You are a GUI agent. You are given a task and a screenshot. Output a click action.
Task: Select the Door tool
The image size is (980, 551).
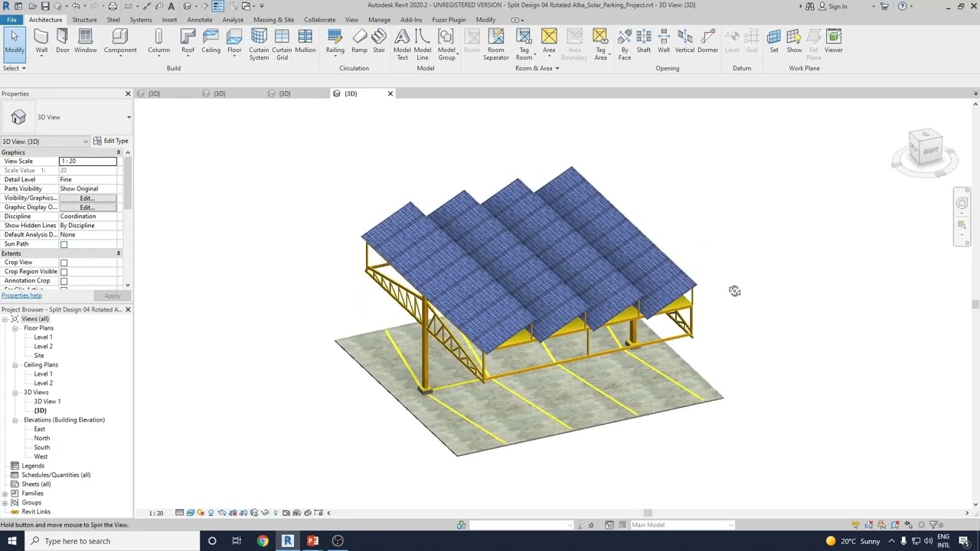click(63, 41)
